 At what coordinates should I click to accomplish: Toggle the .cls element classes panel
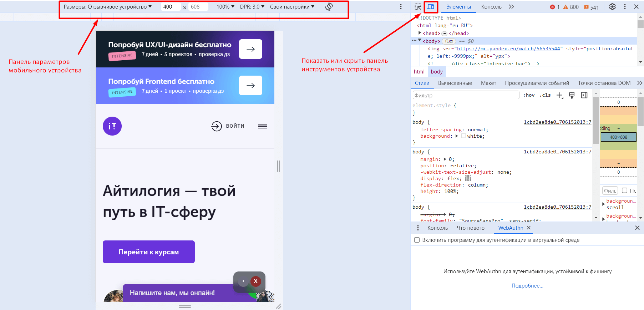(545, 95)
